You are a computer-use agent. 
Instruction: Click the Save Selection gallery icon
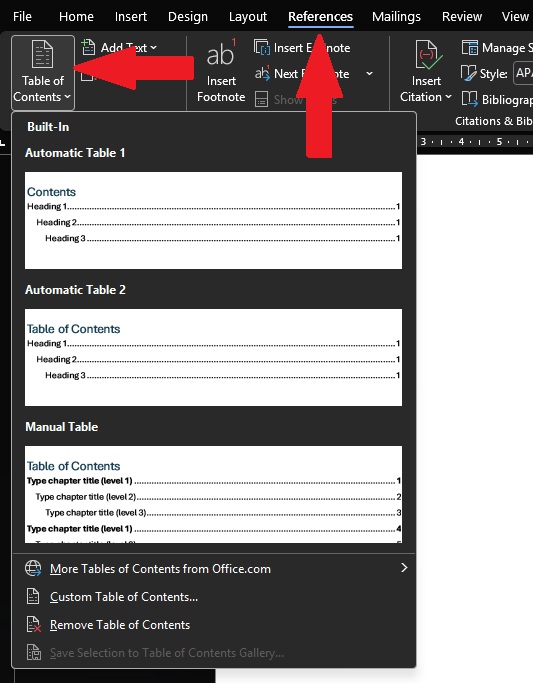(x=34, y=653)
